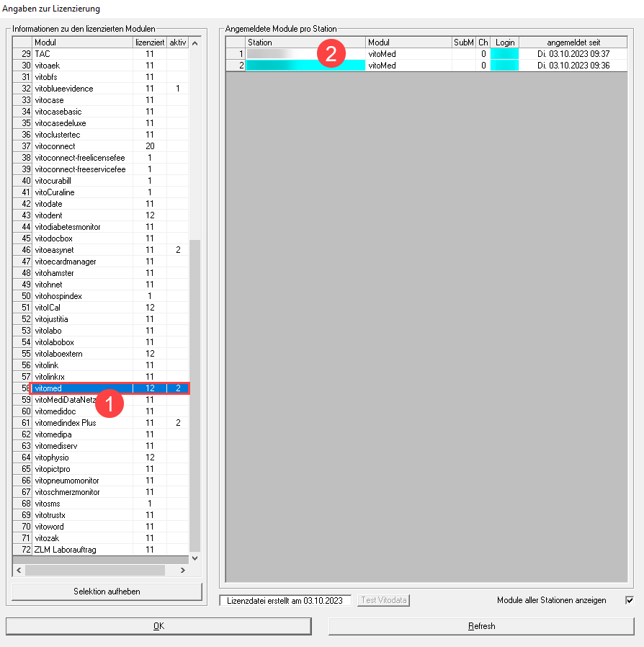Select the highlighted 'vitomed' module row

click(x=101, y=388)
